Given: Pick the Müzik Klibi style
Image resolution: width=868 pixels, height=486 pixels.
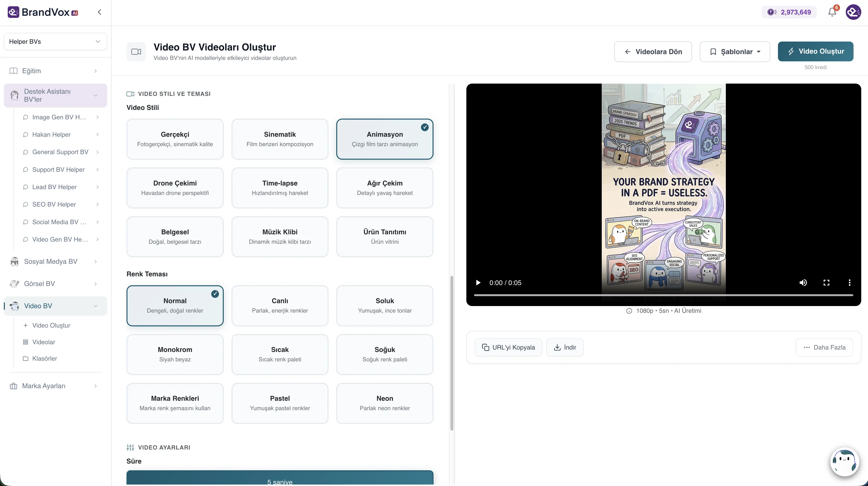Looking at the screenshot, I should coord(280,237).
